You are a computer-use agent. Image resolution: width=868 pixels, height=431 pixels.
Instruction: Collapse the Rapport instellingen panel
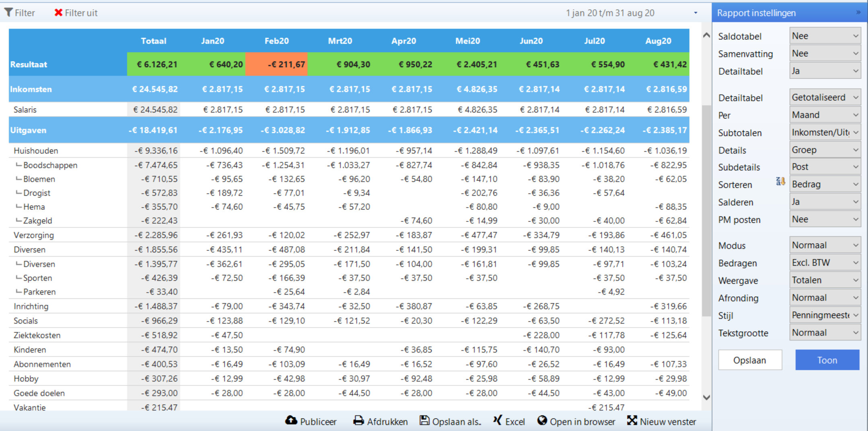click(858, 12)
